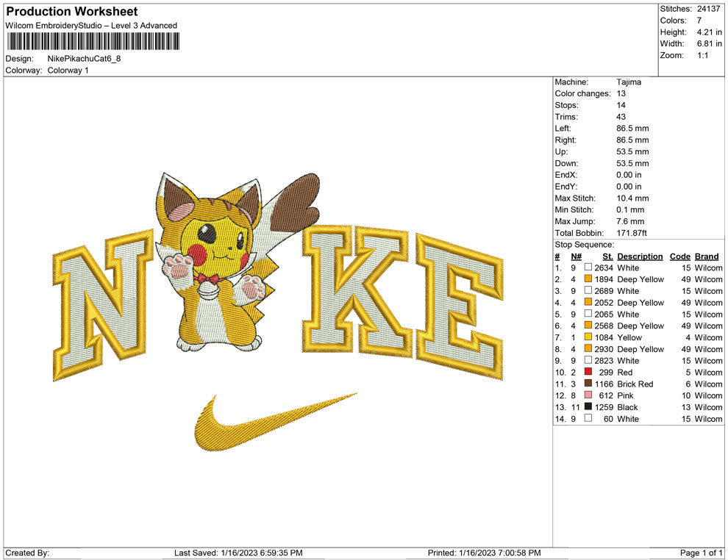Click the barcode under the worksheet title

pyautogui.click(x=93, y=41)
